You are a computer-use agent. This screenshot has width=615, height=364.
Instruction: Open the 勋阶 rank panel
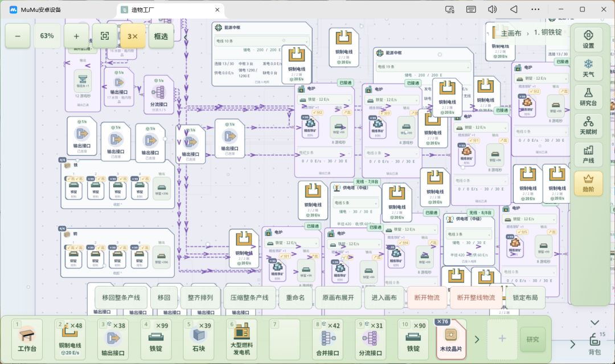point(588,183)
